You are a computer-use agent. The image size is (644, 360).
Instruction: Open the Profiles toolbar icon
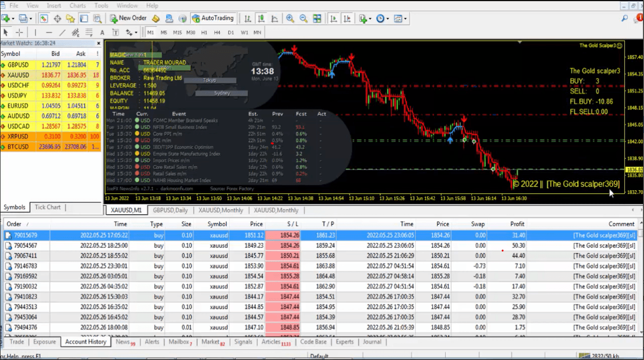pyautogui.click(x=23, y=19)
